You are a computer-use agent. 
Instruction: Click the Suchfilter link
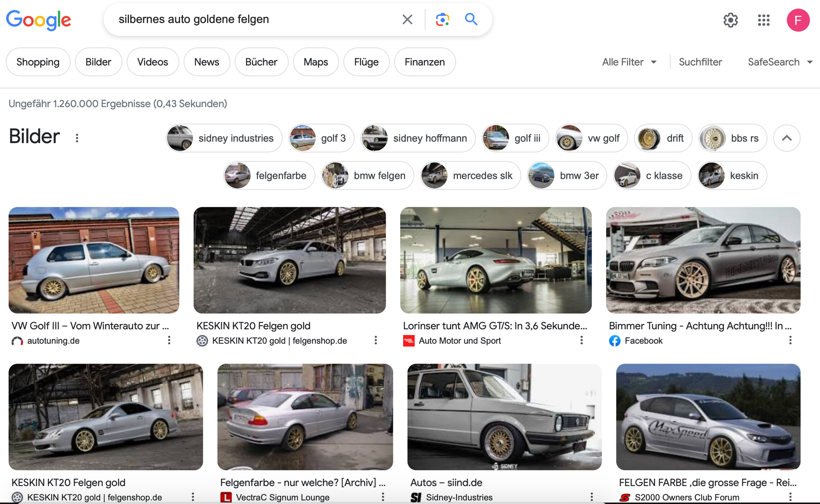tap(700, 62)
